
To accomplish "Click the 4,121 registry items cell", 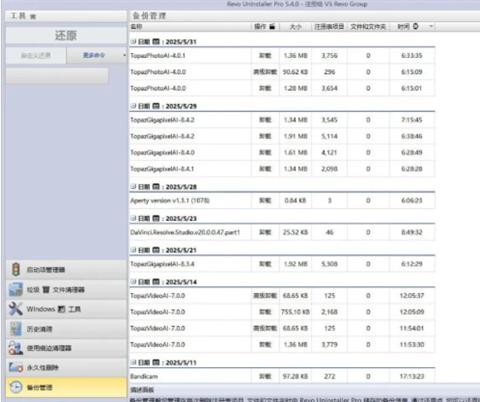I will (x=329, y=152).
